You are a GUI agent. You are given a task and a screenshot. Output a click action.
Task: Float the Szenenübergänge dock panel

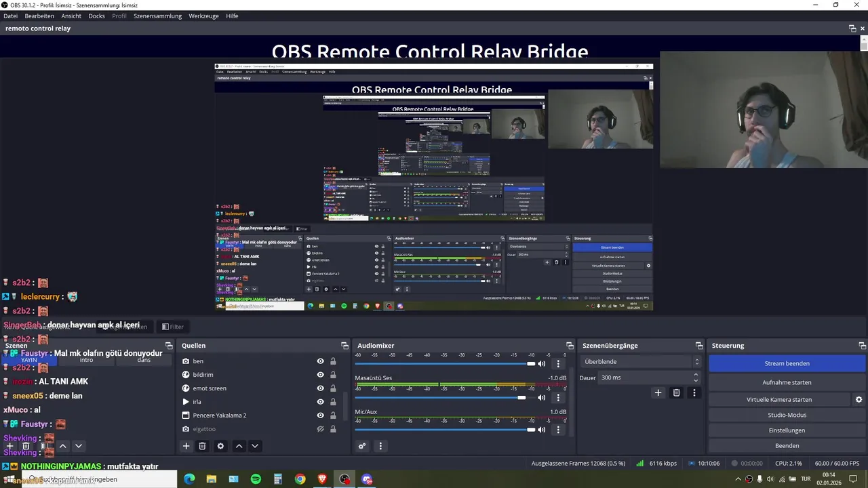click(698, 346)
